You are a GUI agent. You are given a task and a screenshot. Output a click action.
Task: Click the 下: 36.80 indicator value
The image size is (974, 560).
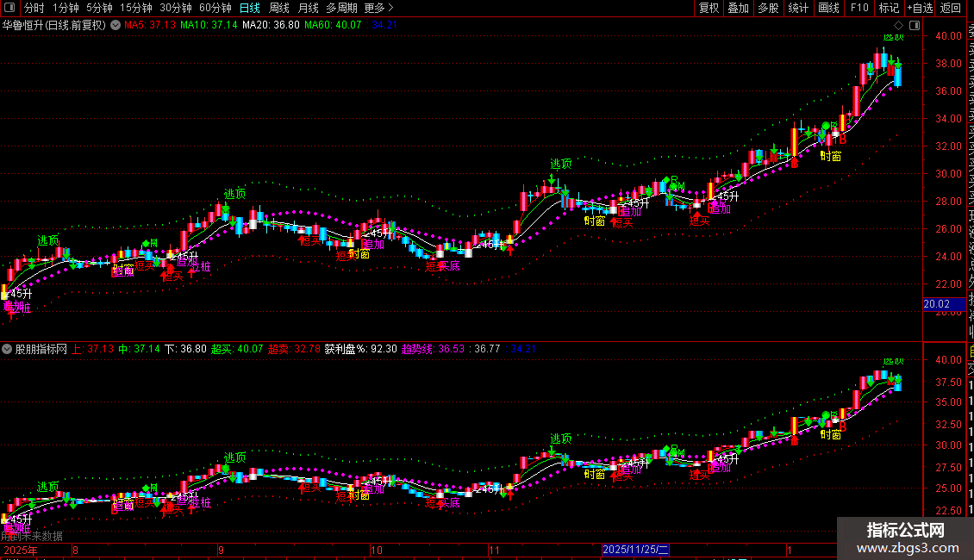pyautogui.click(x=185, y=349)
